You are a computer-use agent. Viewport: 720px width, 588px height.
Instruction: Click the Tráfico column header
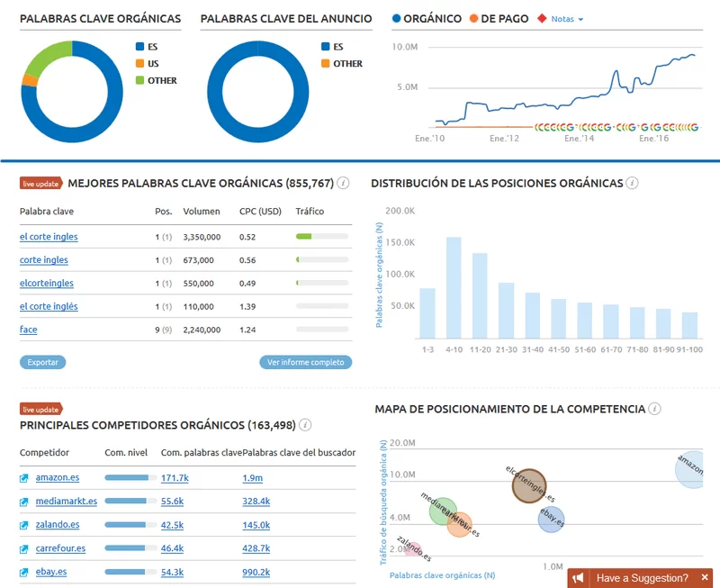(x=310, y=212)
